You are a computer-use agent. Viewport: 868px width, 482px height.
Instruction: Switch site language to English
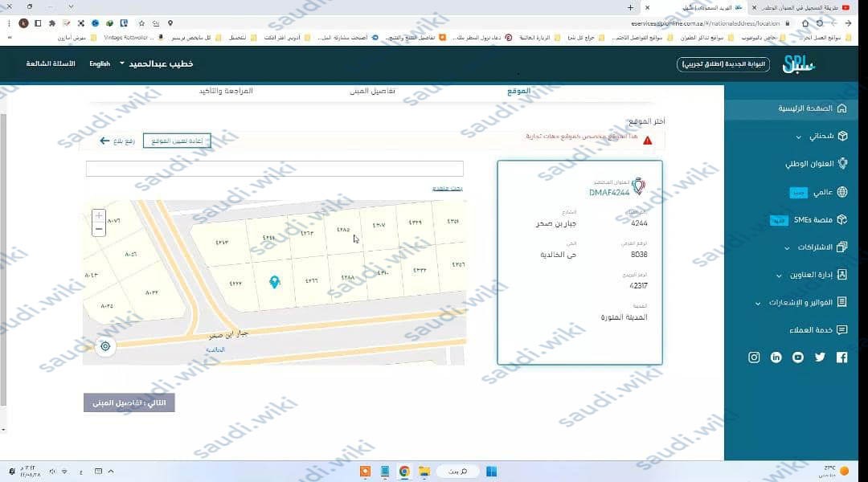coord(100,64)
